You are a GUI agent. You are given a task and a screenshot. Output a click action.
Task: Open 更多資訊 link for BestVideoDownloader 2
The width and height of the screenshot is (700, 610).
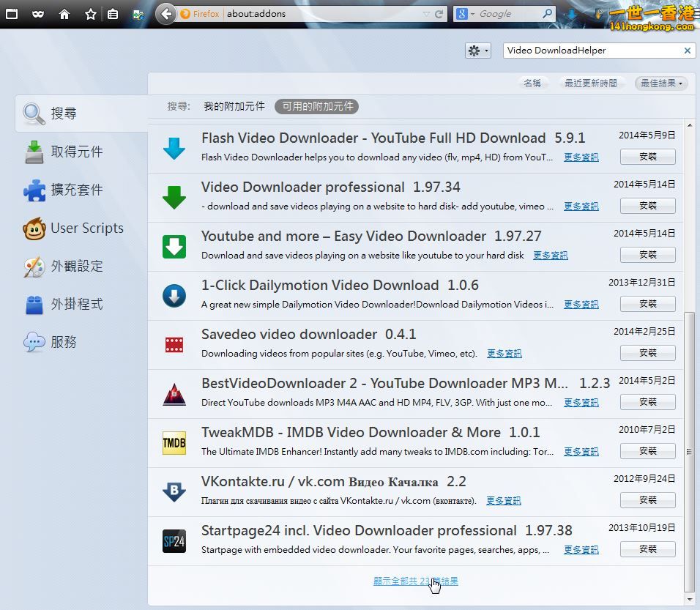pos(581,403)
